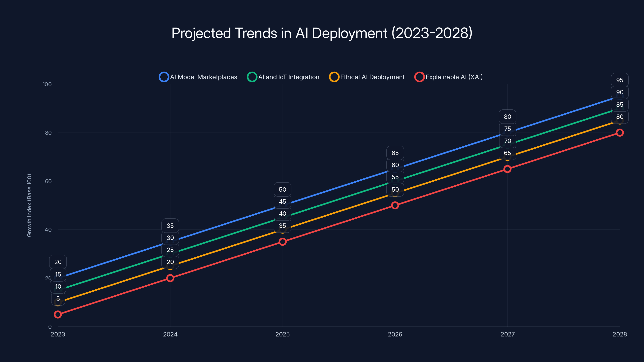Click the chart title Projected Trends in AI Deployment
Image resolution: width=644 pixels, height=362 pixels.
(x=322, y=33)
